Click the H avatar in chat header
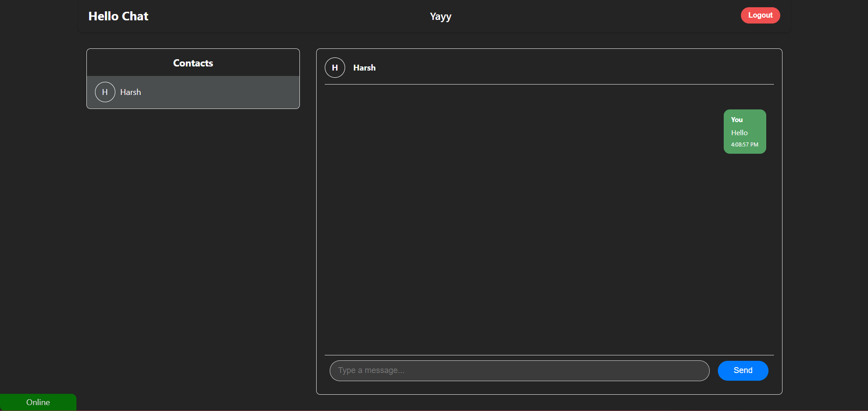 pos(335,68)
